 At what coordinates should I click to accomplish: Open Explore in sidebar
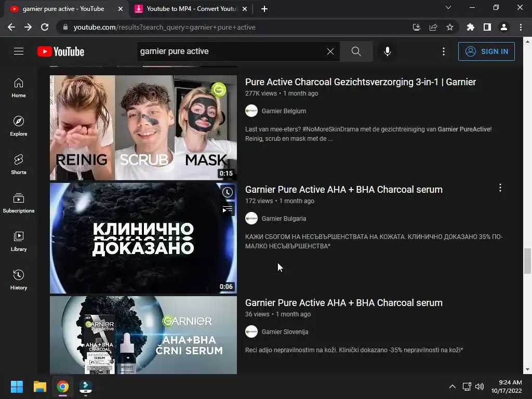pos(19,126)
